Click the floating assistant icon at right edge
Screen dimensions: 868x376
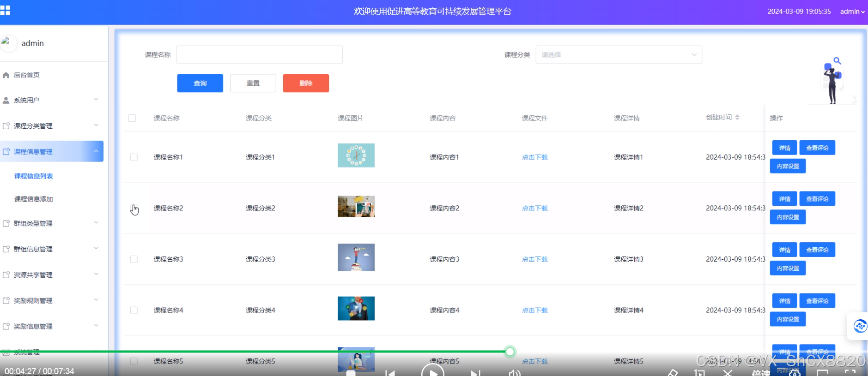tap(860, 326)
